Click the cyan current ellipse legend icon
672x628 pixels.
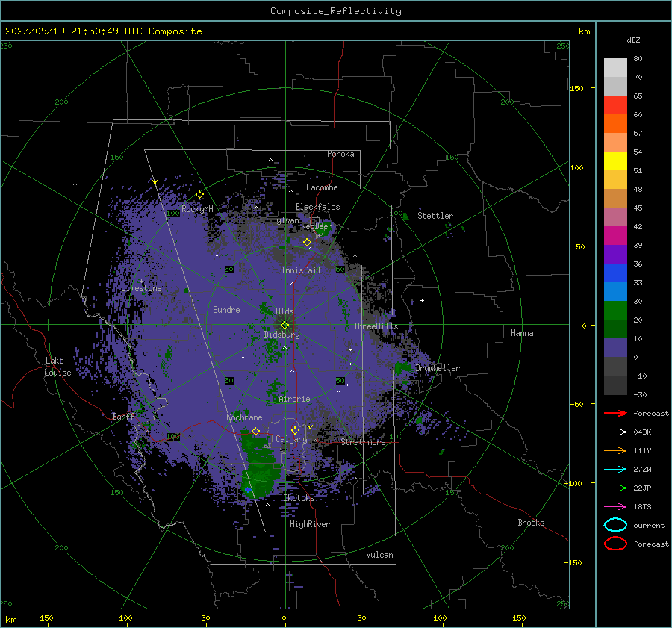[615, 525]
